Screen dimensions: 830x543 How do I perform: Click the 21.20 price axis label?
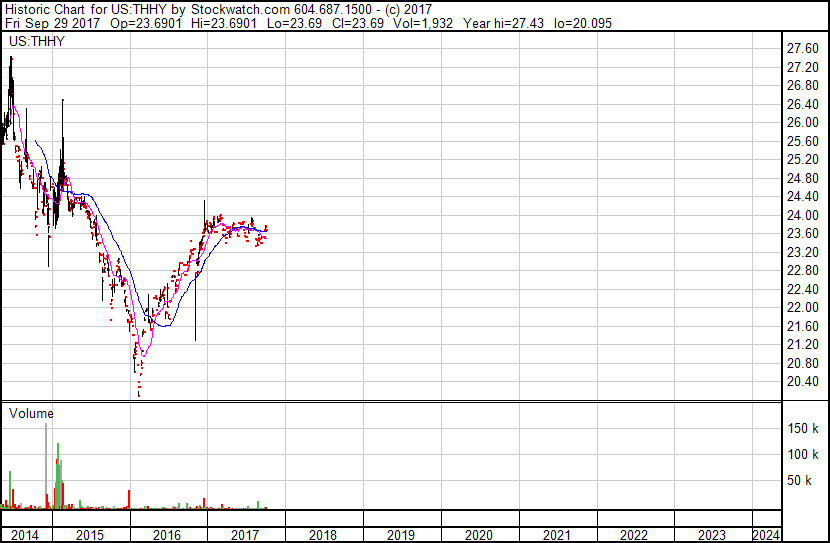(802, 345)
